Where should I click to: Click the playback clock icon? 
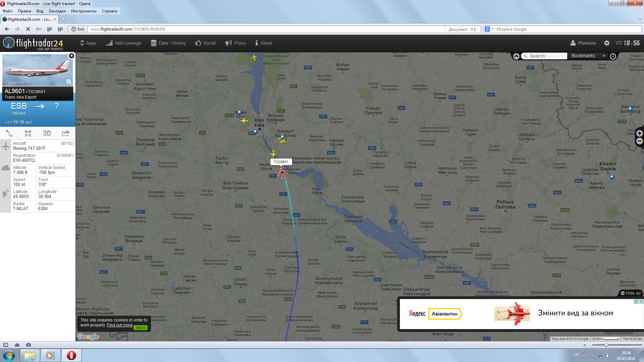[613, 56]
